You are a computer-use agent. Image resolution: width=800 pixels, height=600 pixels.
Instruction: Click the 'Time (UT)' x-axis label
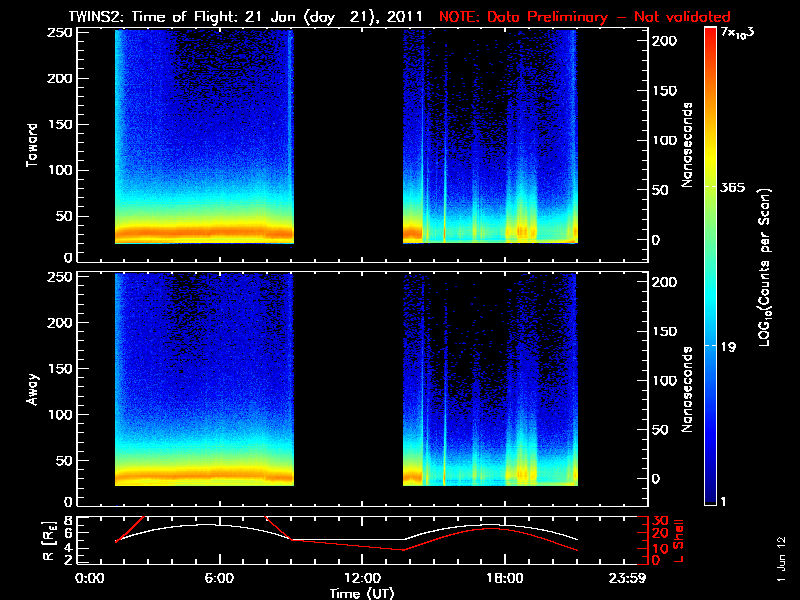click(x=363, y=593)
